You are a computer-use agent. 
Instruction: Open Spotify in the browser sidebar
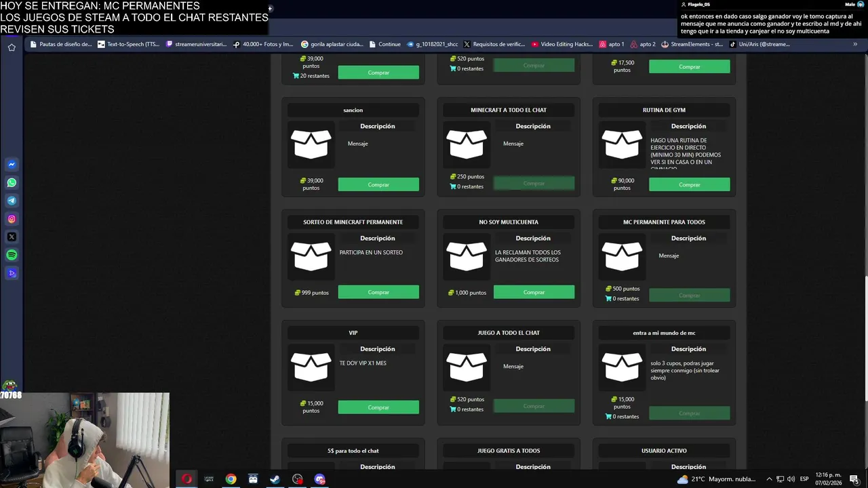[x=12, y=255]
